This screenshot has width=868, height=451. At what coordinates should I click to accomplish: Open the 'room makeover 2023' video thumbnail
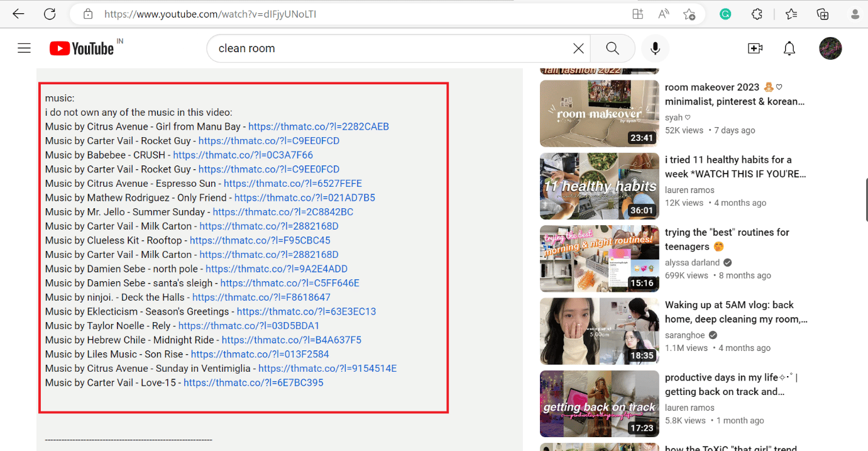click(599, 113)
